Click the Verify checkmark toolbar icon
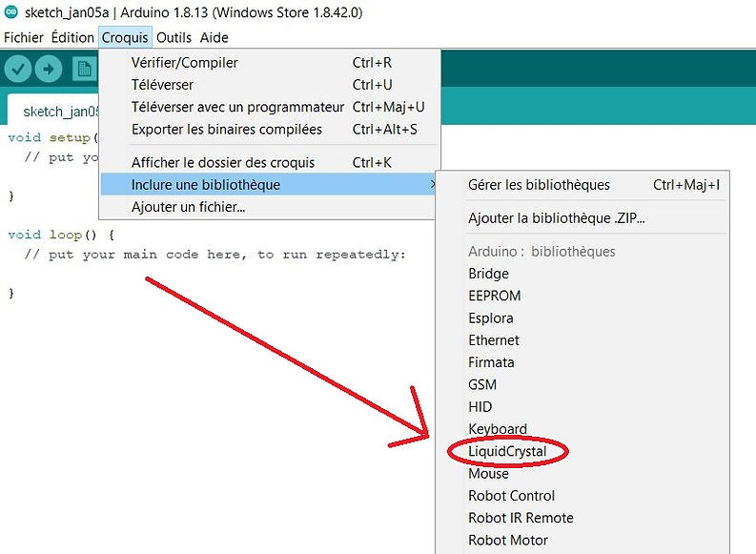This screenshot has height=554, width=756. tap(18, 69)
